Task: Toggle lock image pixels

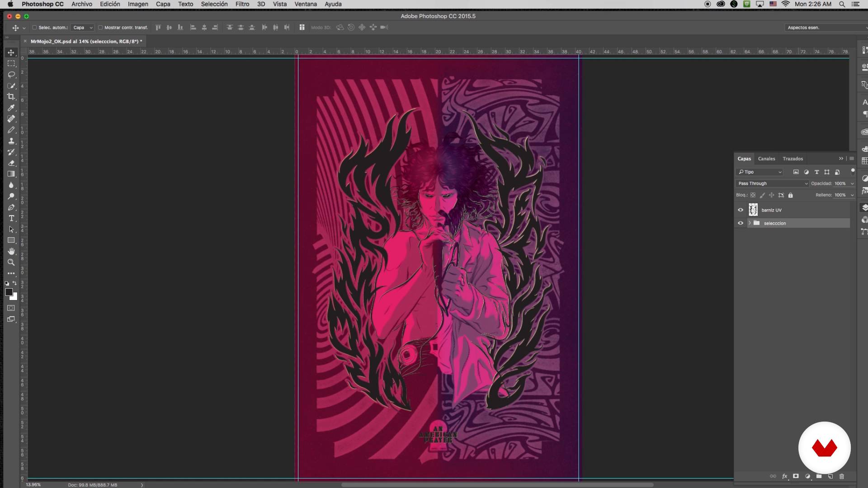Action: click(x=762, y=195)
